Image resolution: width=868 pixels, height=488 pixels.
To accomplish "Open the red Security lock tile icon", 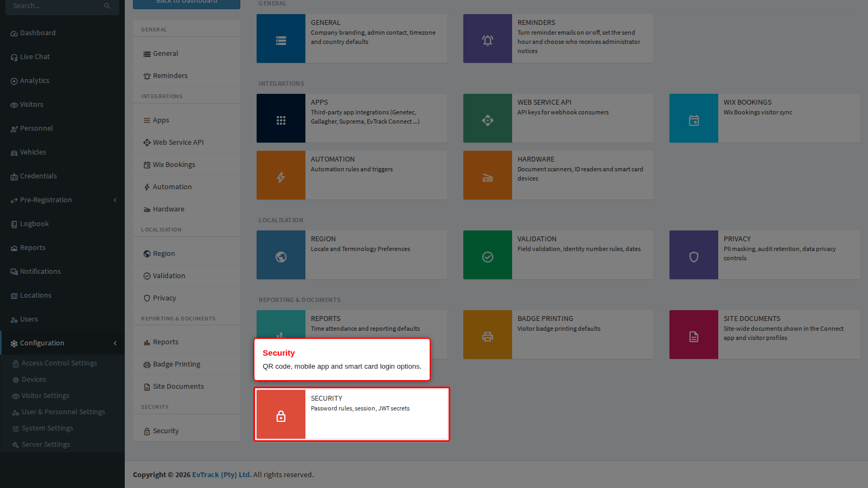I will coord(281,416).
